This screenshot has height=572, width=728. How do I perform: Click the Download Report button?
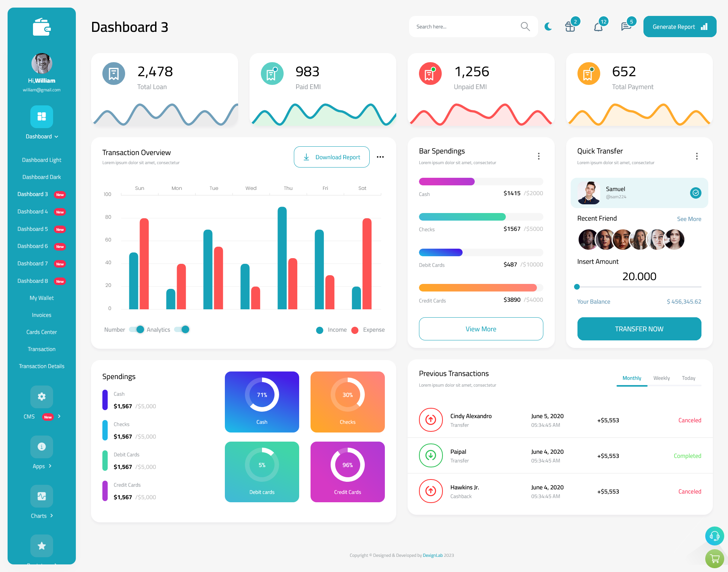(331, 157)
